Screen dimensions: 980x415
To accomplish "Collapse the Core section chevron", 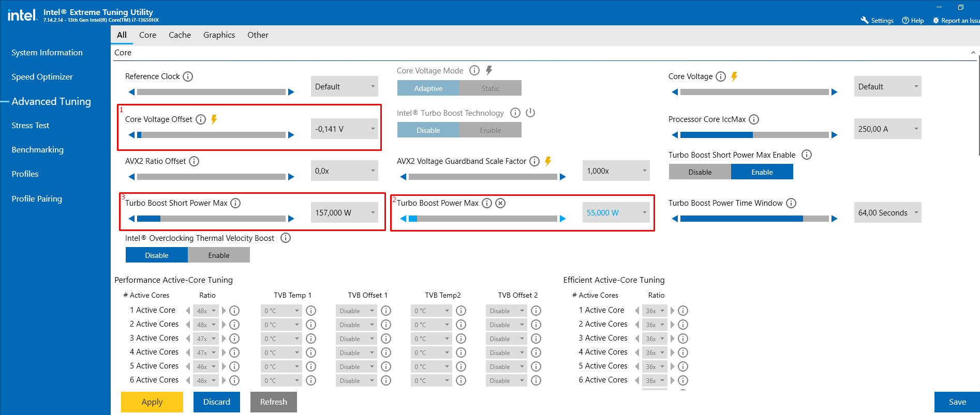I will point(973,53).
